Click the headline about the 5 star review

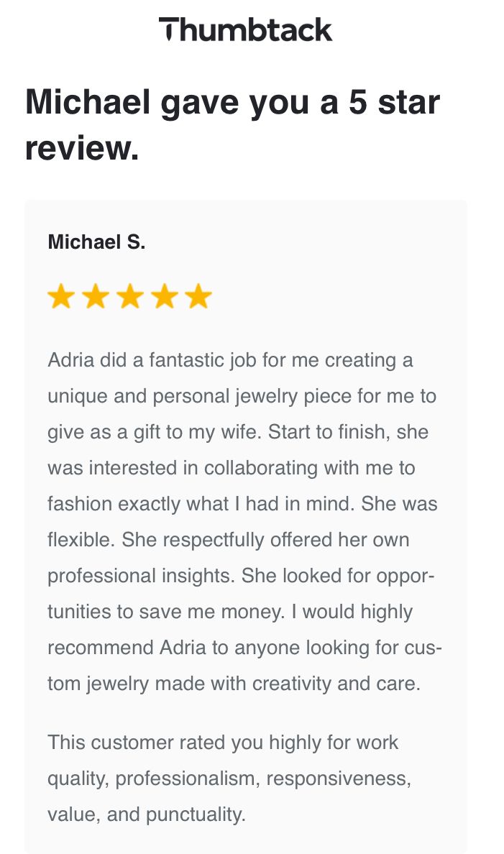point(232,125)
